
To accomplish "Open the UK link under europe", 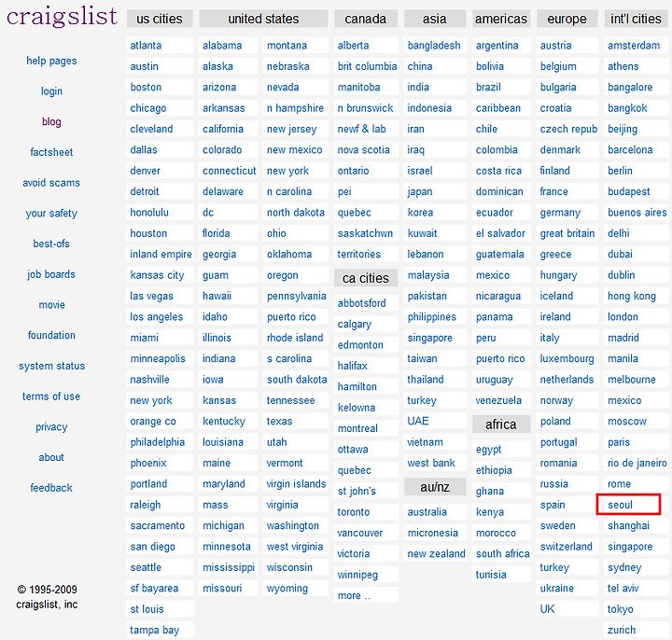I will [547, 609].
